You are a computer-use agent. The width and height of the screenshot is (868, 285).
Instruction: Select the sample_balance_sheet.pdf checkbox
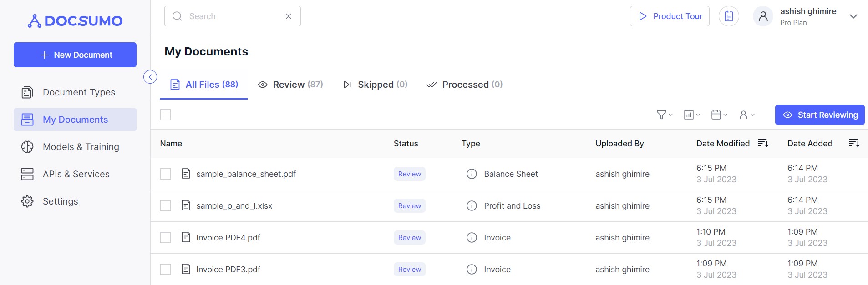[x=166, y=174]
